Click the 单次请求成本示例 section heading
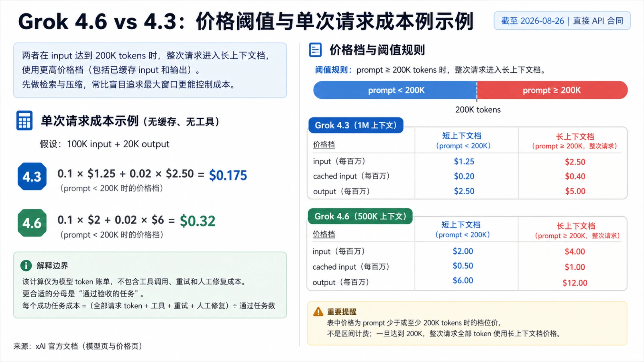This screenshot has width=644, height=362. click(x=130, y=121)
